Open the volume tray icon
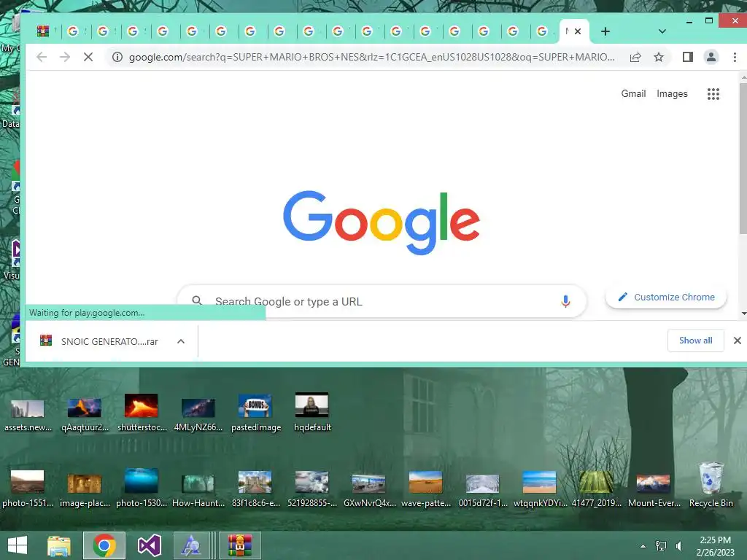Viewport: 747px width, 560px height. pos(679,545)
